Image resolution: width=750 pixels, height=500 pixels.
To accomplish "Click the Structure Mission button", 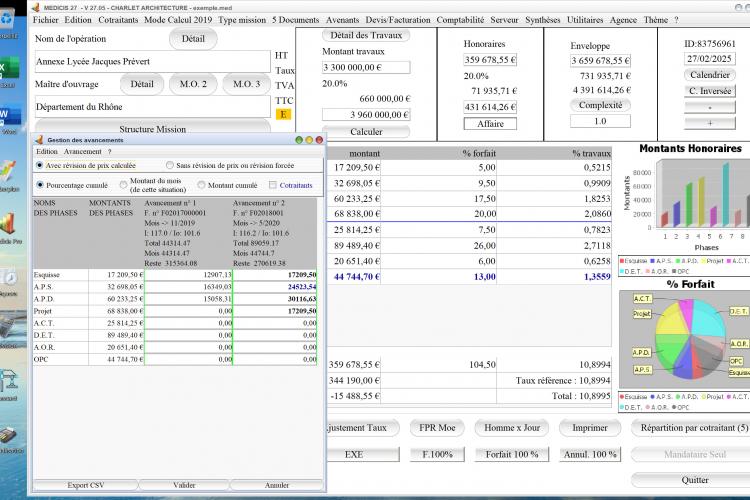I will coord(153,127).
